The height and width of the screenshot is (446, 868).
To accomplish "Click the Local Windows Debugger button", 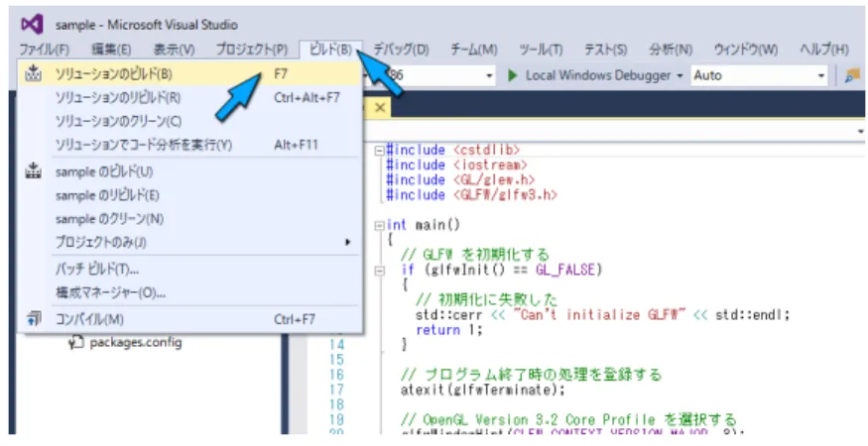I will tap(590, 75).
